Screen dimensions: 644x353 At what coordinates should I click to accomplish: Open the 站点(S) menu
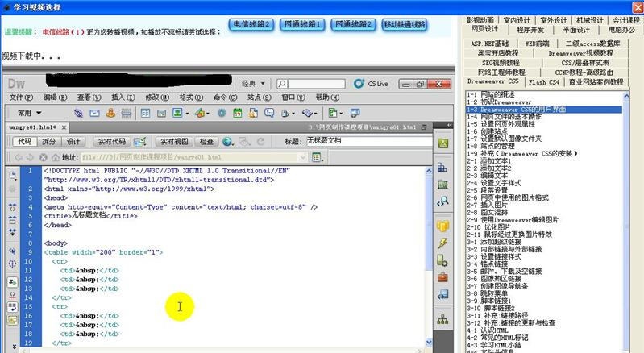[x=260, y=98]
